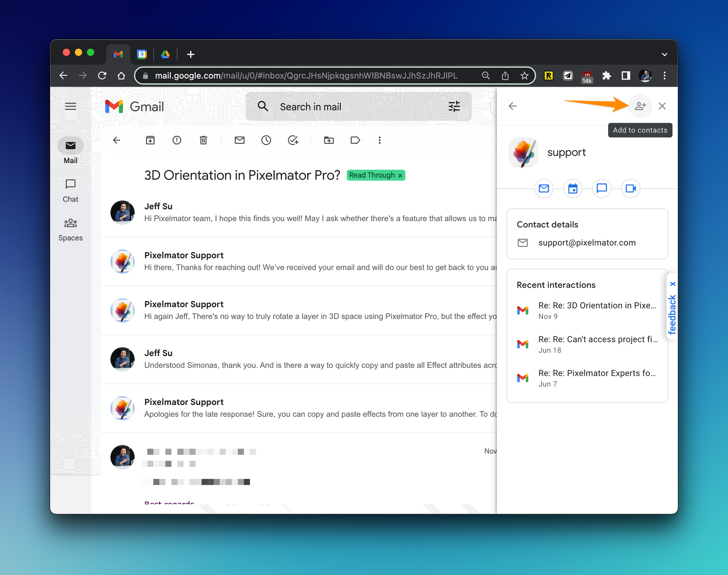This screenshot has width=728, height=575.
Task: Go back to inbox with arrow
Action: (x=116, y=140)
